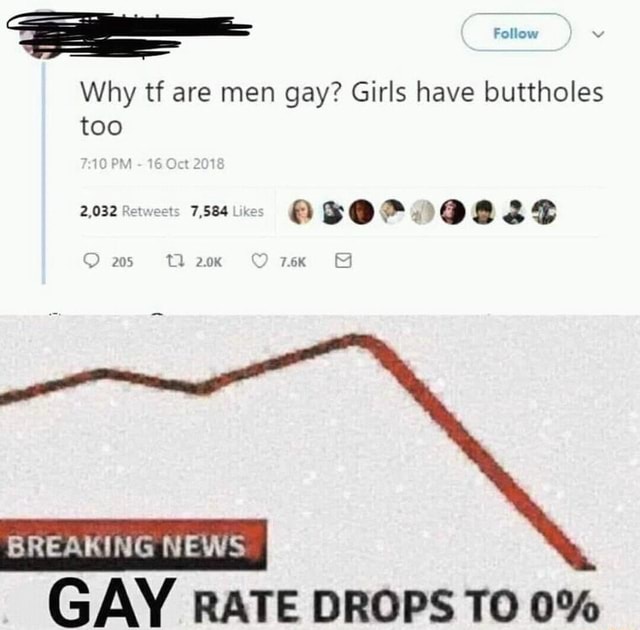Click the last liker avatar
The width and height of the screenshot is (640, 630).
tap(544, 212)
